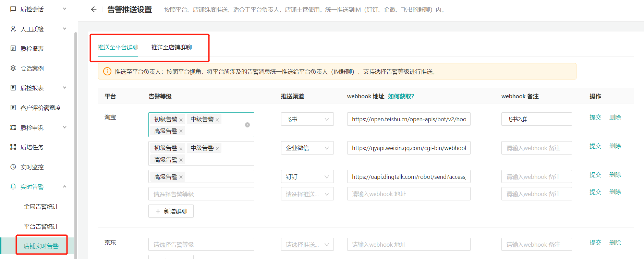Click the orange info icon in notice banner
Screen dimensions: 644x259
click(107, 71)
